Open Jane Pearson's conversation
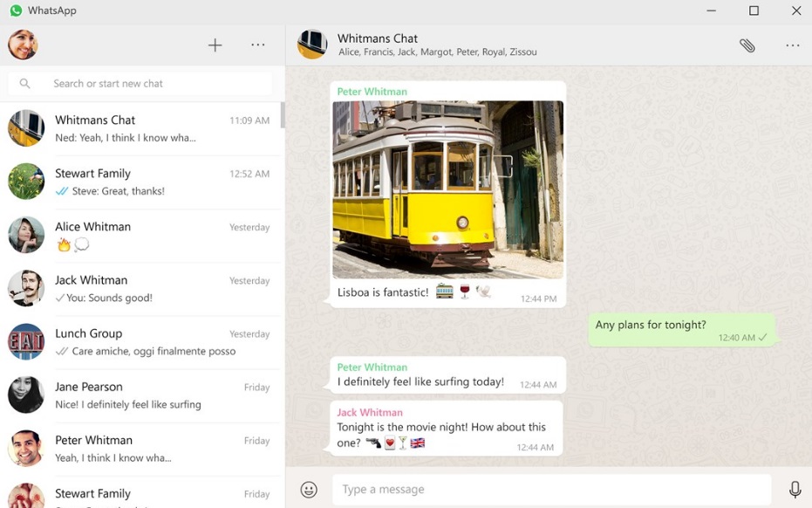 click(142, 395)
